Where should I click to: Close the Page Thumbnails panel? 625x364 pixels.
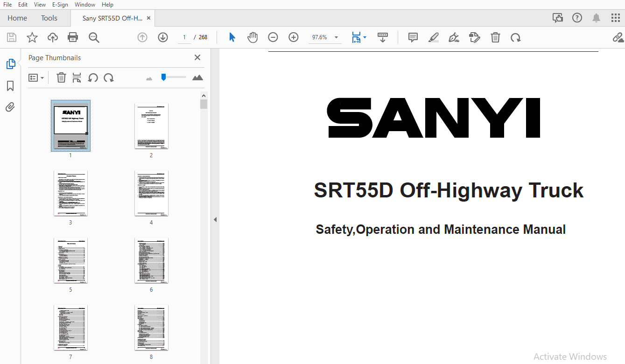point(197,57)
